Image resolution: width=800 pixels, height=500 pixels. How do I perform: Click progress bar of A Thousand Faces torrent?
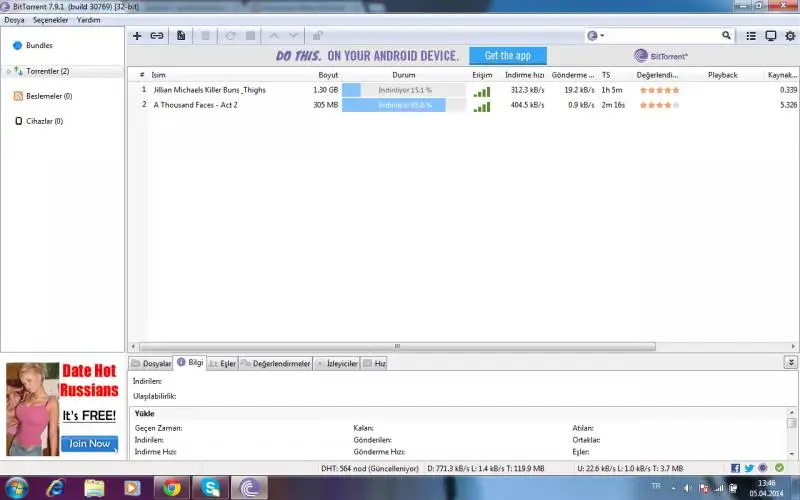404,105
